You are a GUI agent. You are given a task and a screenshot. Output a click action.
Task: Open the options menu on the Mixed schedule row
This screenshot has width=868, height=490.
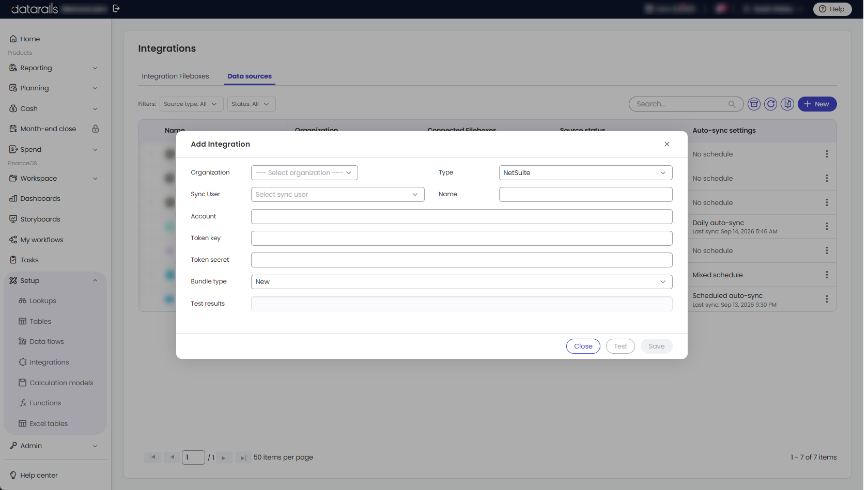[x=827, y=275]
